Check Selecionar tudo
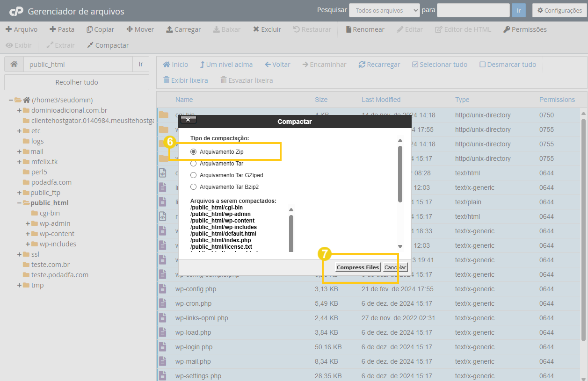This screenshot has width=588, height=381. [x=440, y=65]
